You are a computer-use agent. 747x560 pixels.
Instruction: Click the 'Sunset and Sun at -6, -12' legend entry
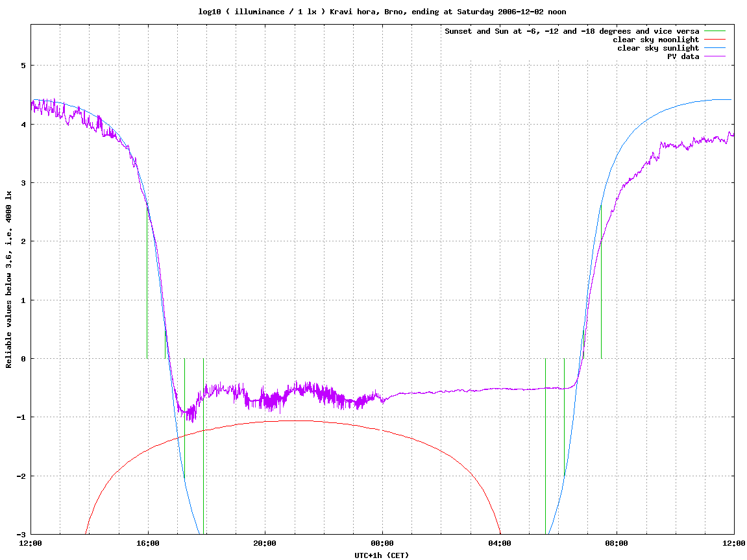[572, 31]
